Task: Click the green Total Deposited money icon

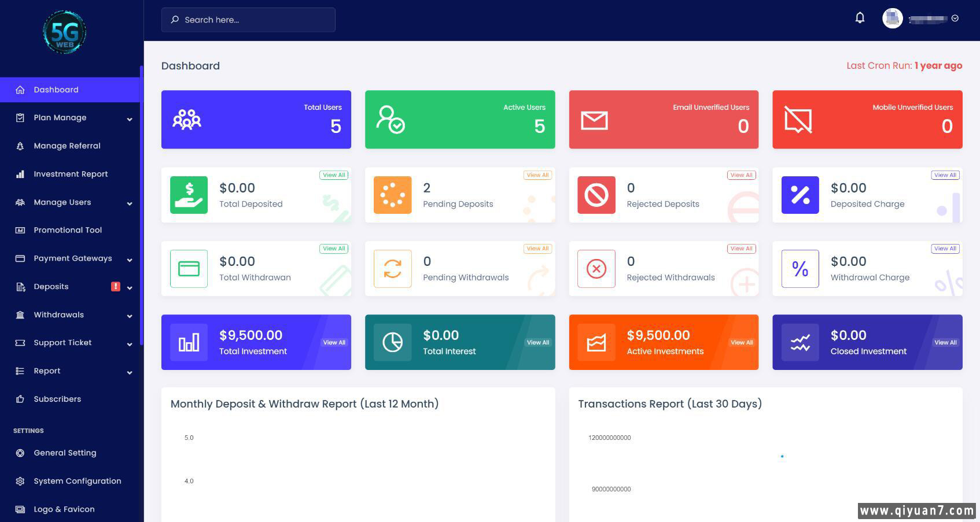Action: [189, 195]
